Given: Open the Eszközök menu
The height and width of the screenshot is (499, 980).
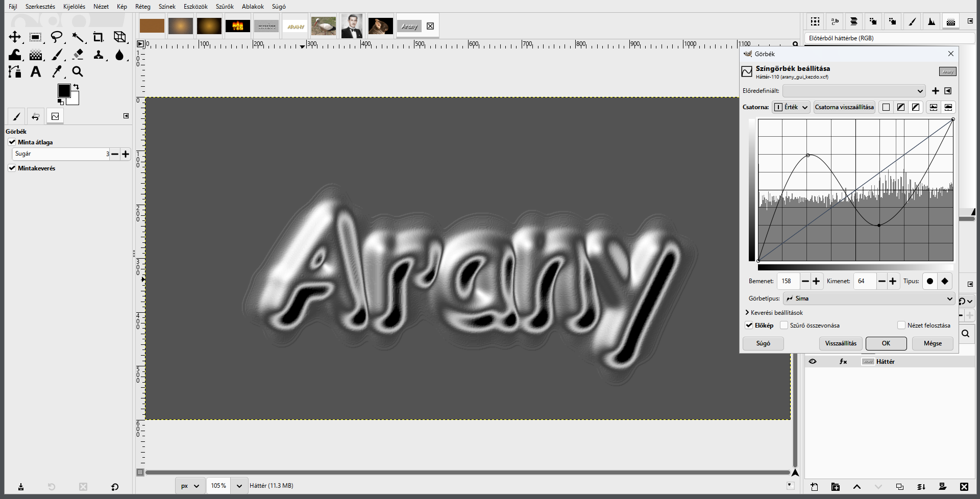Looking at the screenshot, I should click(195, 7).
